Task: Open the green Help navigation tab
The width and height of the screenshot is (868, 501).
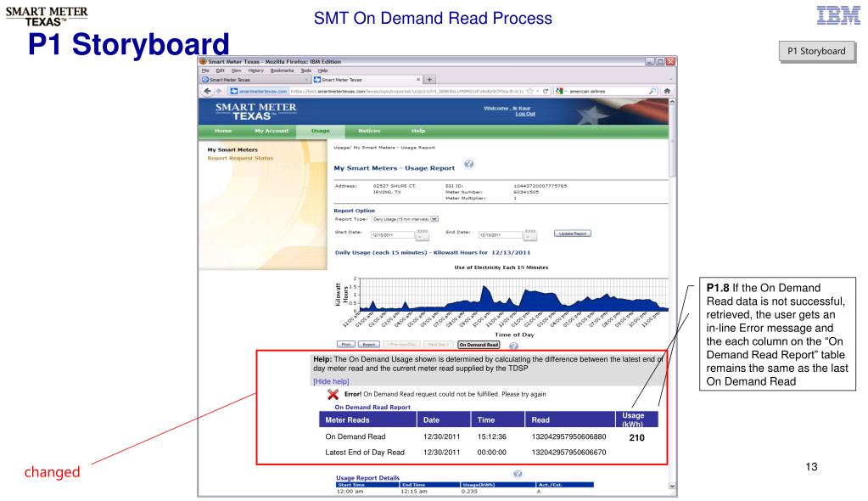Action: click(x=418, y=131)
